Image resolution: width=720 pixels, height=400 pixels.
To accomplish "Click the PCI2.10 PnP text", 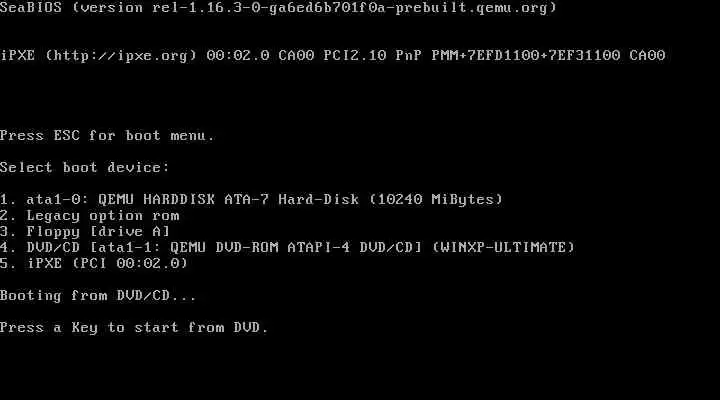I will (x=372, y=56).
